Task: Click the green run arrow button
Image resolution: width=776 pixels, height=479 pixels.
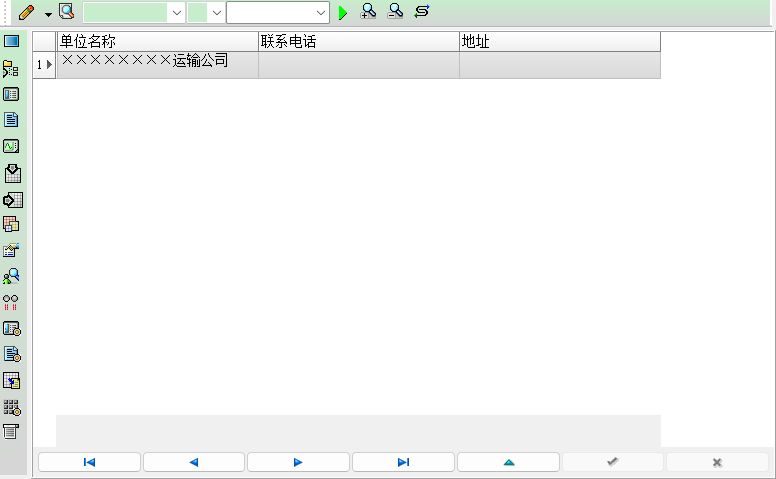Action: point(342,12)
